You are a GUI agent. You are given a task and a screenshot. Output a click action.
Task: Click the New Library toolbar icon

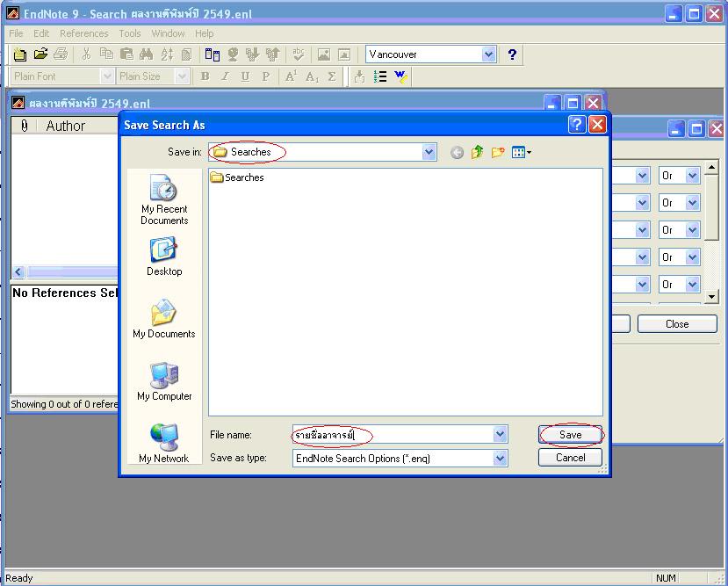coord(19,54)
